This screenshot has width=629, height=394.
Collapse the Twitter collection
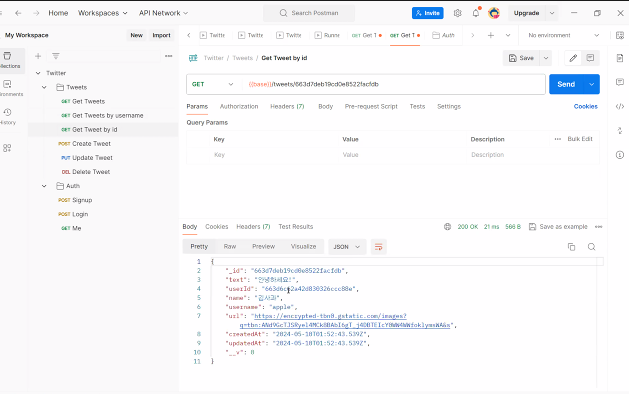[38, 73]
